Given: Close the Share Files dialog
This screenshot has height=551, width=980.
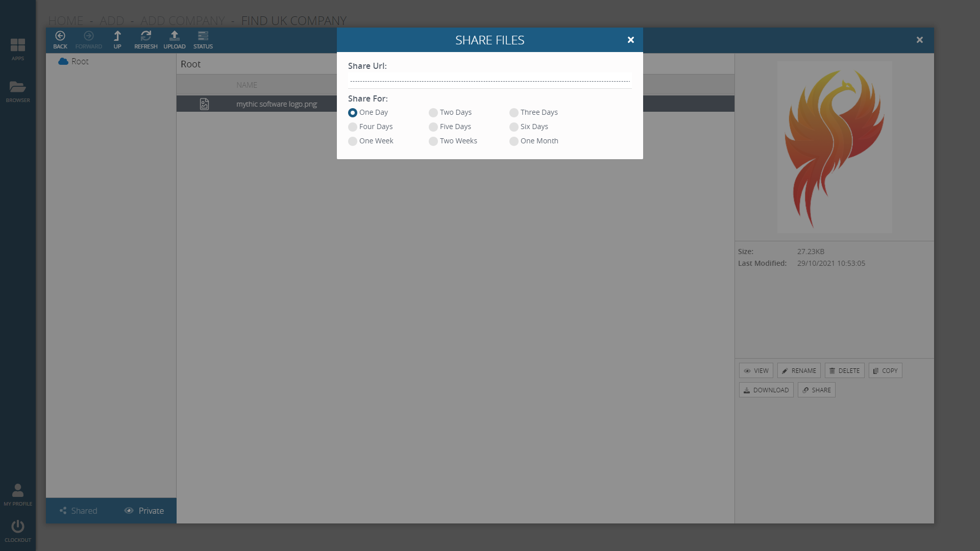Looking at the screenshot, I should tap(631, 40).
